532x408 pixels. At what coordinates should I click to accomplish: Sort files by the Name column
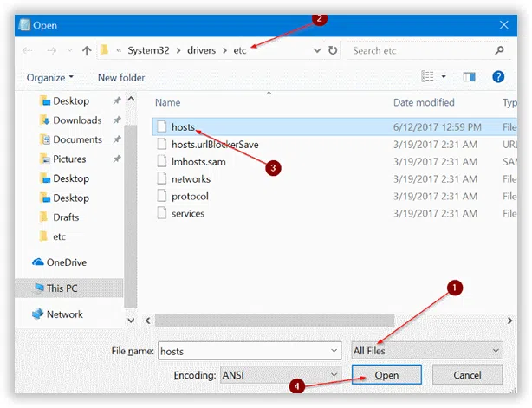(x=167, y=103)
